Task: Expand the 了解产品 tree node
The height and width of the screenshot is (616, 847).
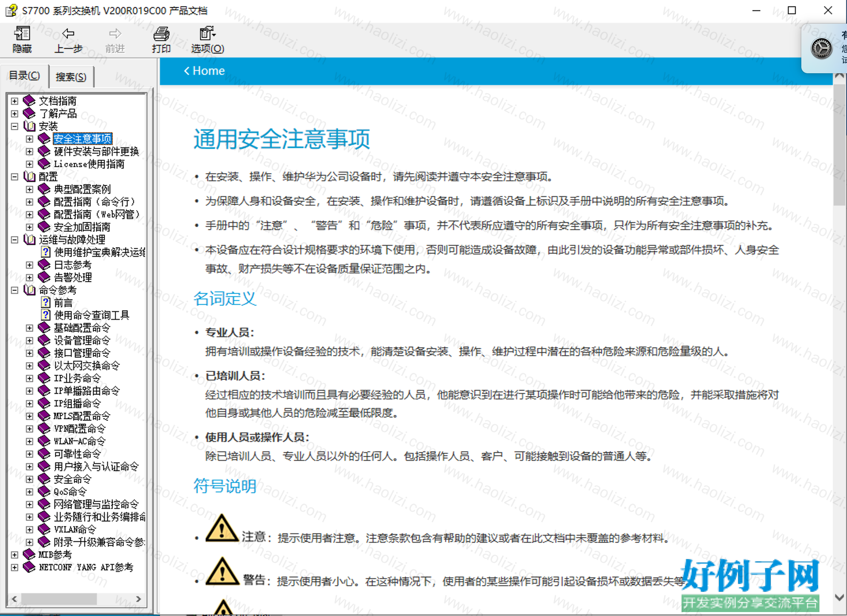Action: pyautogui.click(x=15, y=114)
